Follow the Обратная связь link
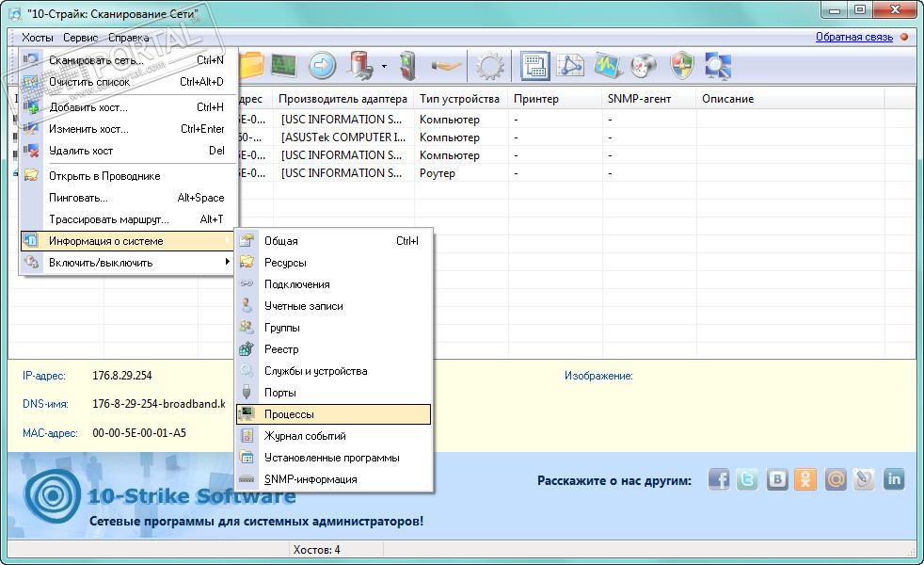924x565 pixels. 853,37
